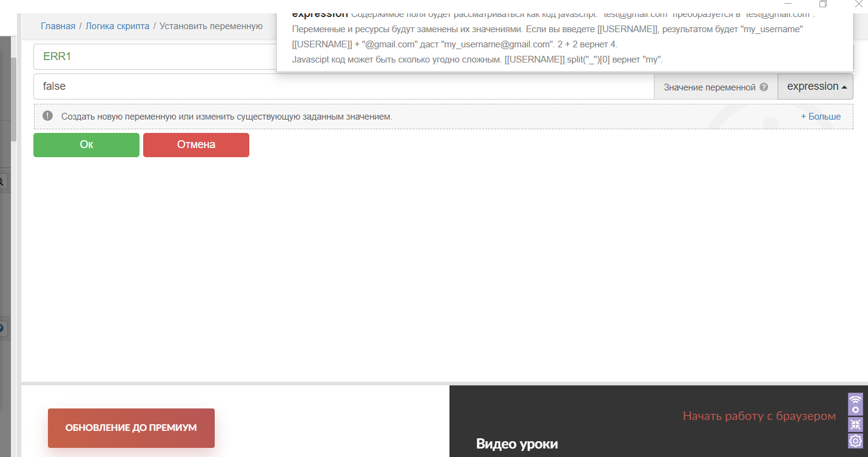Confirm the variable with the Ок button

pyautogui.click(x=86, y=144)
